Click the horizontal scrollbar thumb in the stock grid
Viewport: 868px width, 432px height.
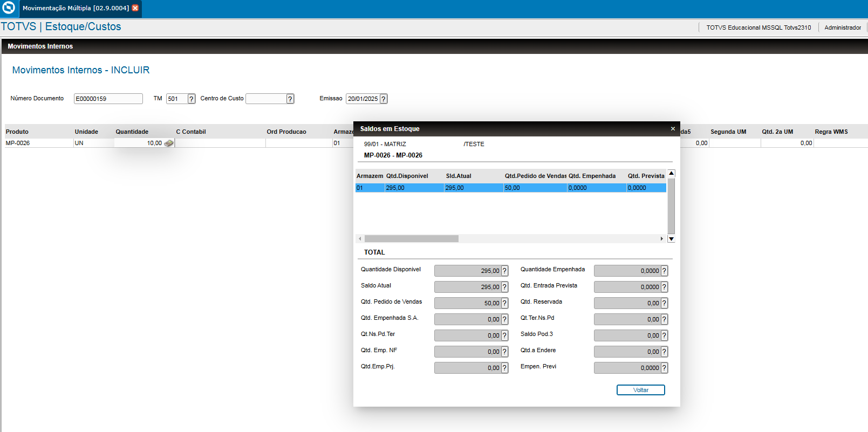click(412, 238)
